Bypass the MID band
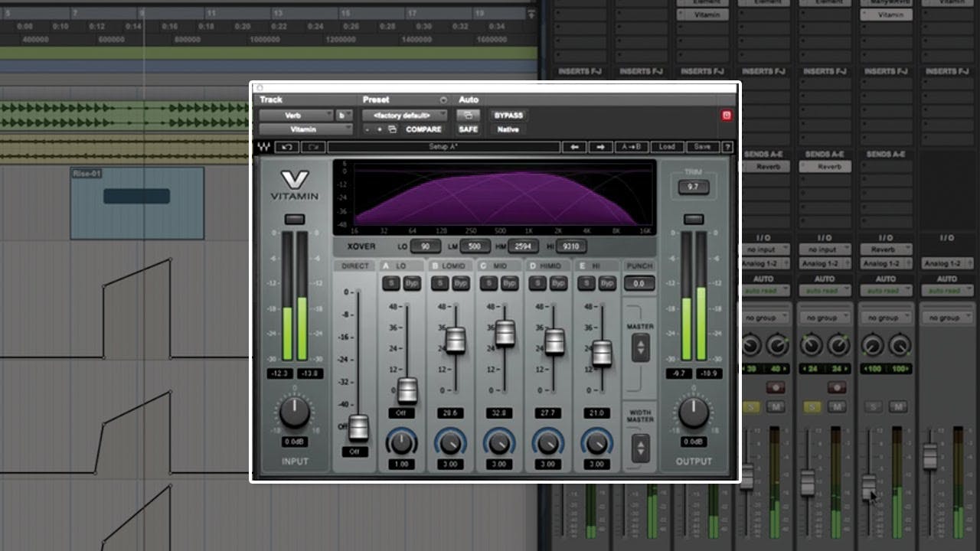This screenshot has height=551, width=980. coord(509,283)
